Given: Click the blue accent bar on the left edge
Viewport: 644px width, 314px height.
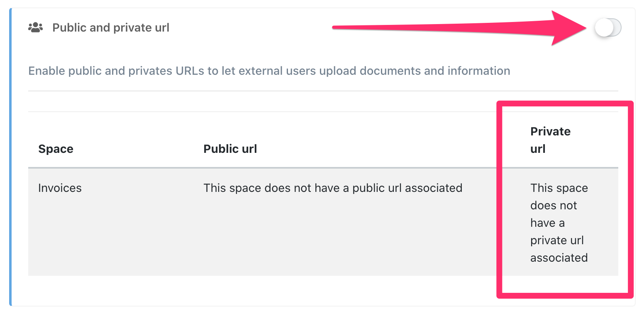Looking at the screenshot, I should (10, 157).
